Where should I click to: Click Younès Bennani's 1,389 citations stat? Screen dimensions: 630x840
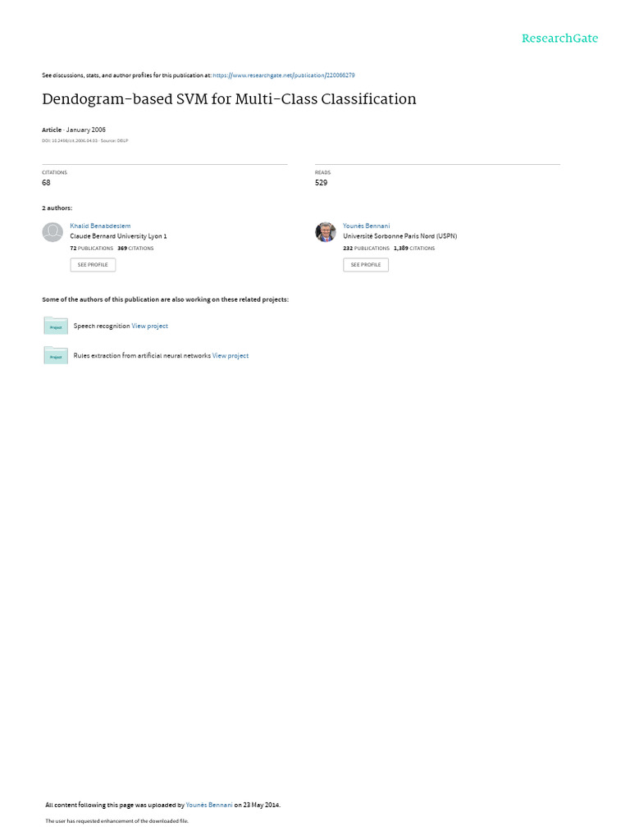[x=414, y=249]
